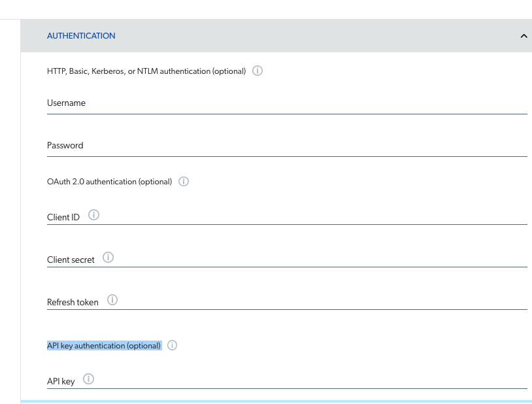Click the highlighted API key authentication label
Screen dimensions: 532x404
103,345
